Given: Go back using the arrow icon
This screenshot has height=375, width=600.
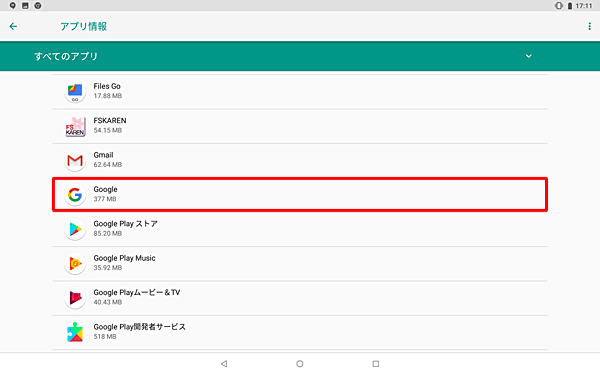Looking at the screenshot, I should [13, 26].
